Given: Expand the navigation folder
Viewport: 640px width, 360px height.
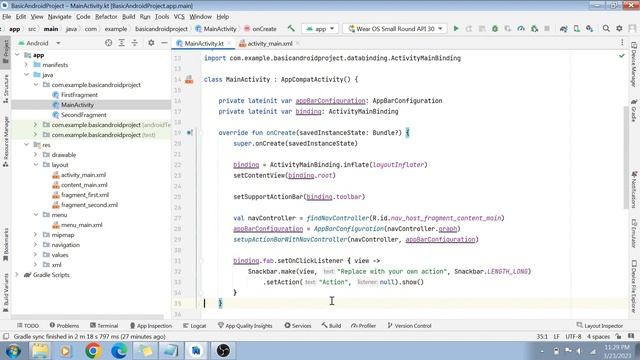Looking at the screenshot, I should 36,245.
